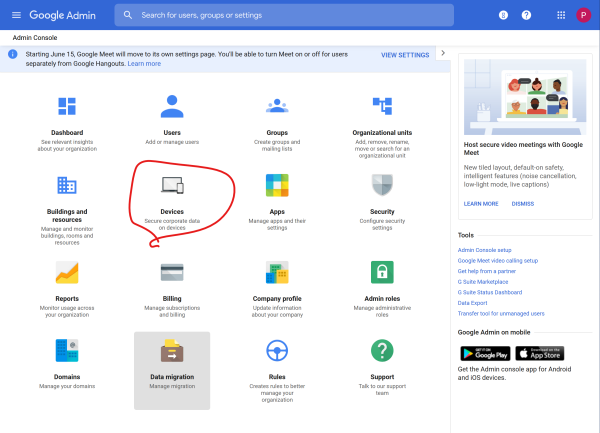
Task: Open the hamburger main menu
Action: click(x=15, y=15)
